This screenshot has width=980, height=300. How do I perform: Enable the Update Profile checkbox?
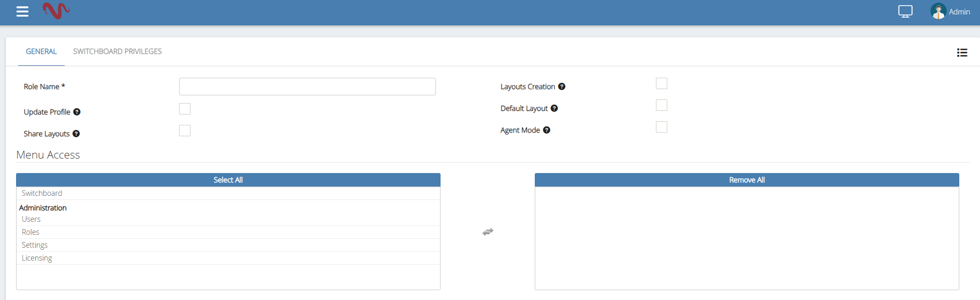pos(185,109)
